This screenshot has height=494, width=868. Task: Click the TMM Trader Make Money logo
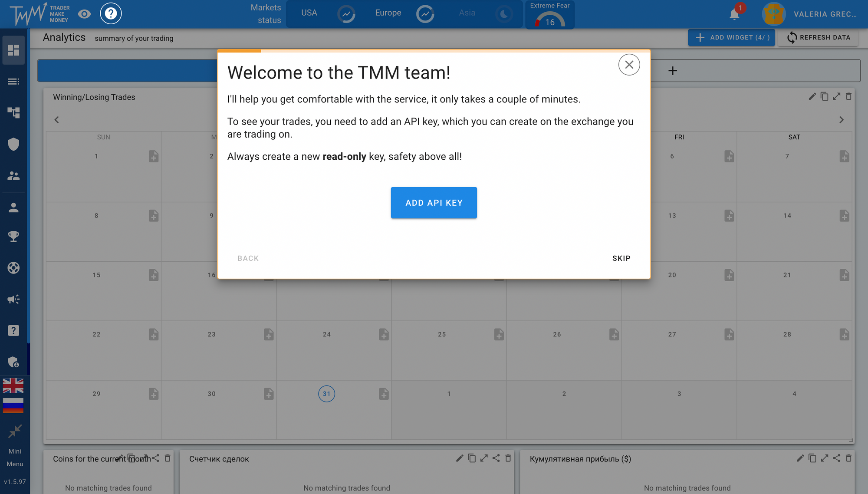39,14
